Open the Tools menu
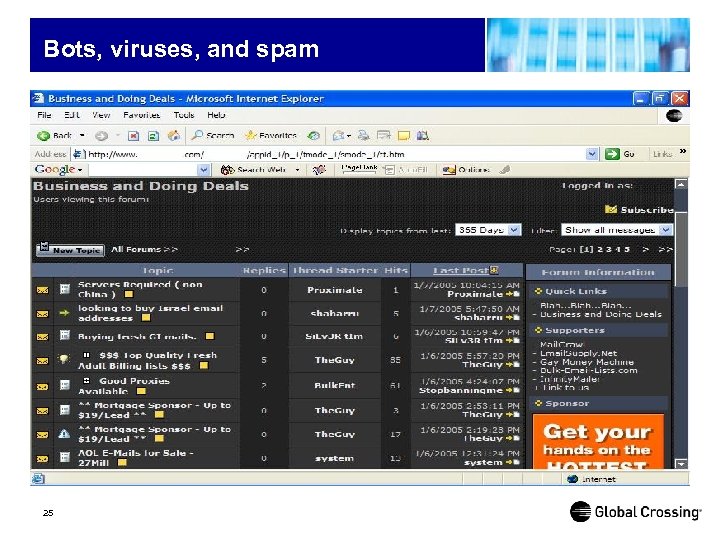Screen dimensions: 720x540 pyautogui.click(x=184, y=115)
